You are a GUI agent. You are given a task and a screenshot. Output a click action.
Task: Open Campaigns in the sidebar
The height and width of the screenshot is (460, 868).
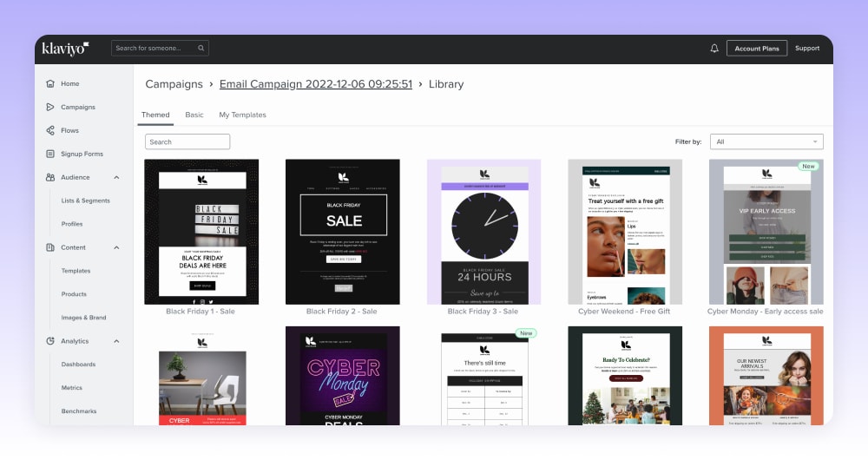(x=78, y=107)
